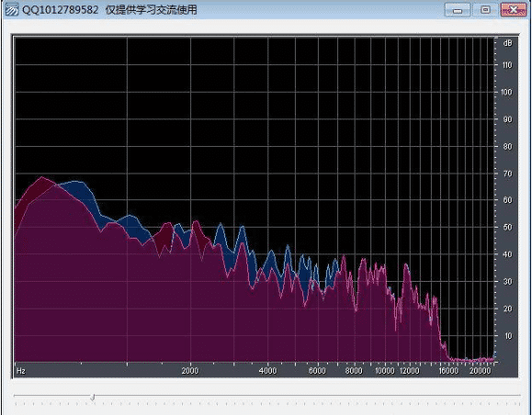532x415 pixels.
Task: Click the 2000 frequency axis label
Action: click(190, 371)
